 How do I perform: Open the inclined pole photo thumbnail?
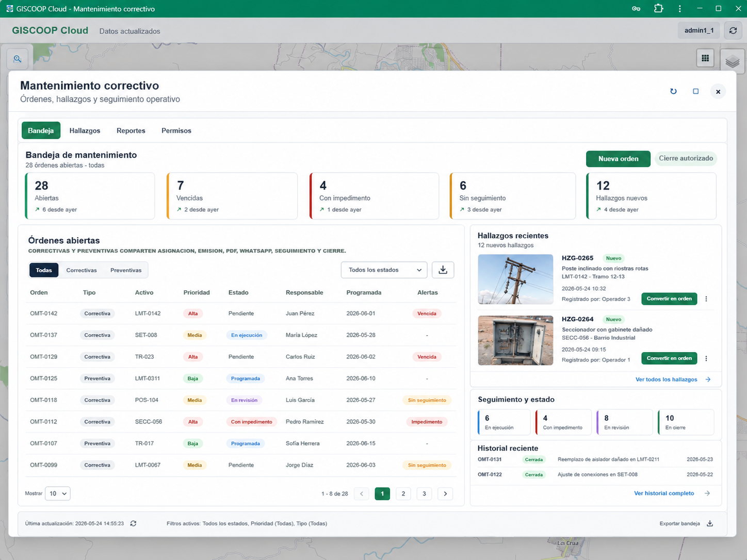(515, 279)
